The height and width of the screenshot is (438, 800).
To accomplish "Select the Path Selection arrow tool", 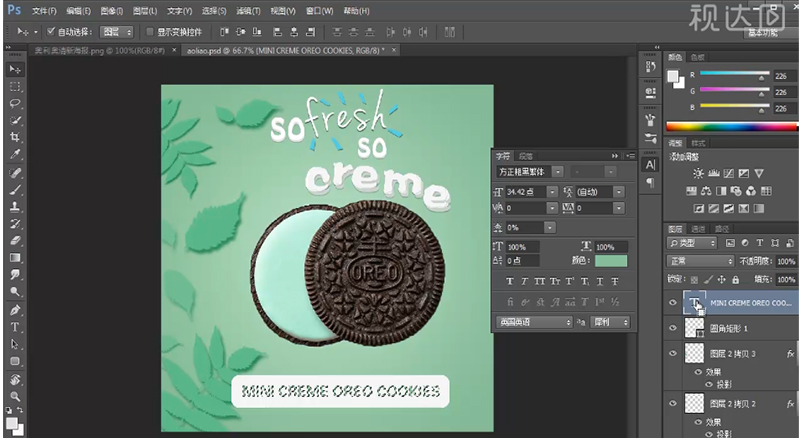I will point(15,344).
